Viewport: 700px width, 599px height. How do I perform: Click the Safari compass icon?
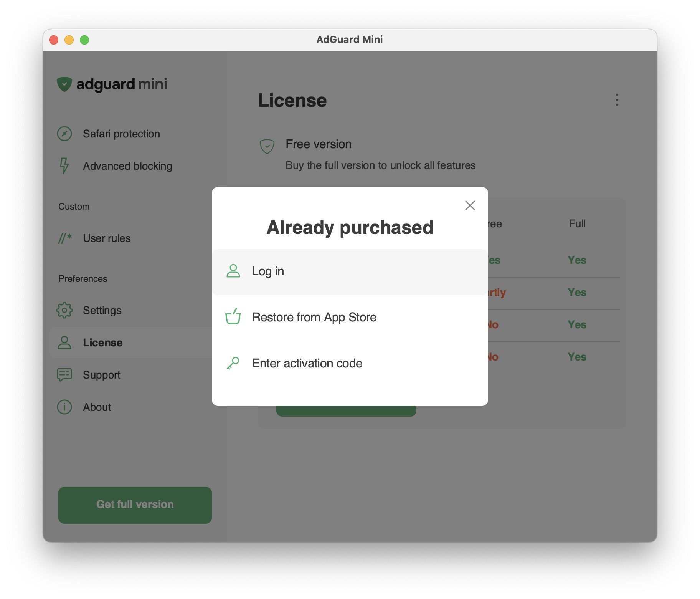64,134
